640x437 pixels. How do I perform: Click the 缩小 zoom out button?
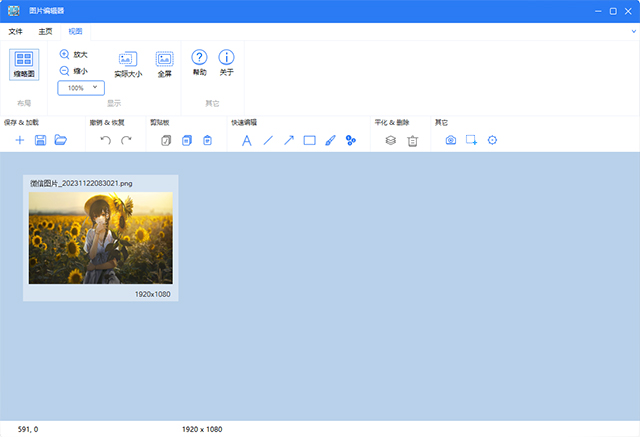tap(73, 71)
